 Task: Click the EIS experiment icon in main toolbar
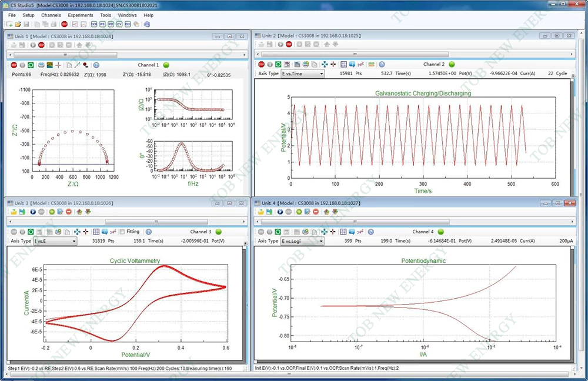pos(128,24)
